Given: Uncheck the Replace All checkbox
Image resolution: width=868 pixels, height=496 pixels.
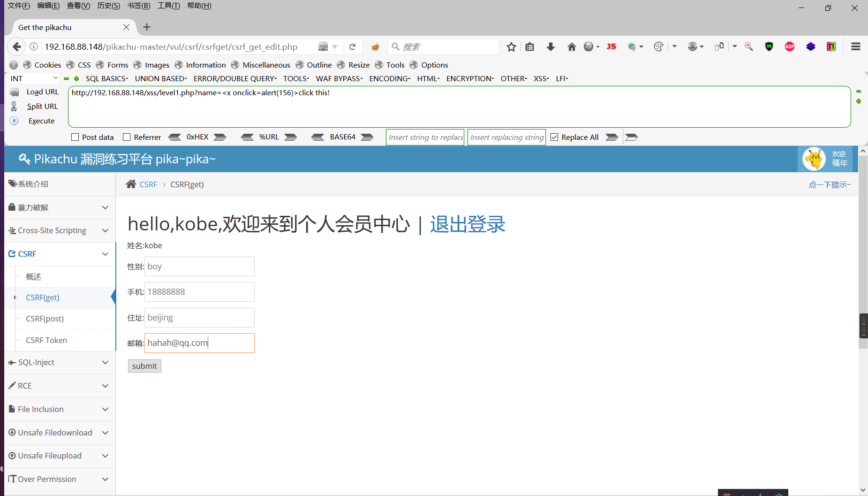Looking at the screenshot, I should (554, 137).
